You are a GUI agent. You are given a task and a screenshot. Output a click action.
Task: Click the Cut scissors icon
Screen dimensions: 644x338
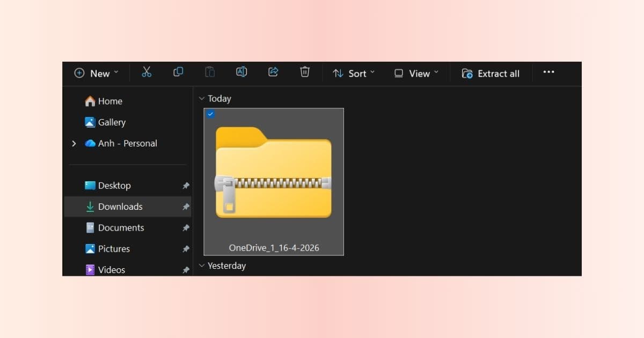click(147, 72)
